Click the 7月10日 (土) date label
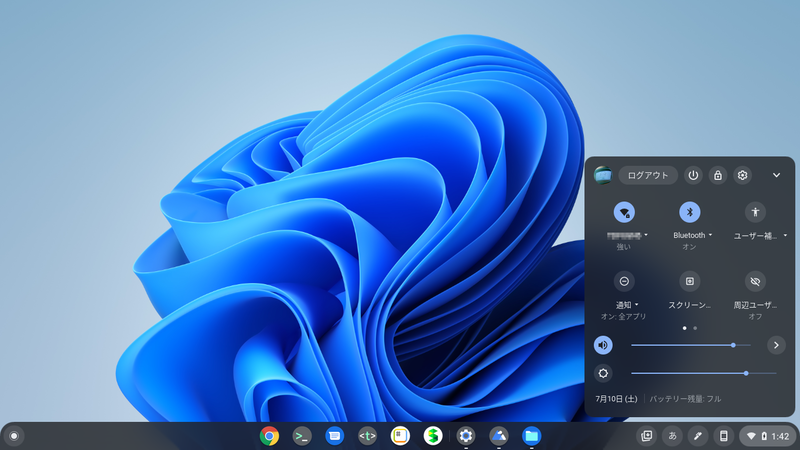The width and height of the screenshot is (800, 450). (x=616, y=399)
